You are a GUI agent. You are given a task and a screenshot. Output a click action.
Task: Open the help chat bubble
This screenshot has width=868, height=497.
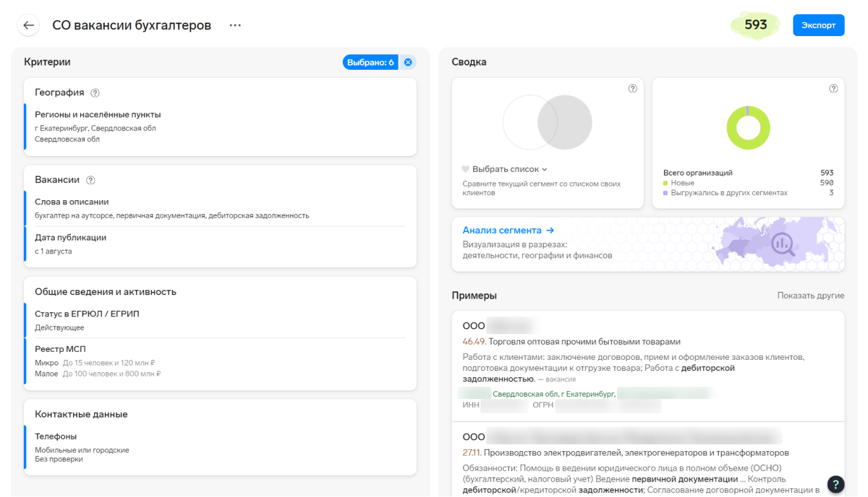coord(836,484)
